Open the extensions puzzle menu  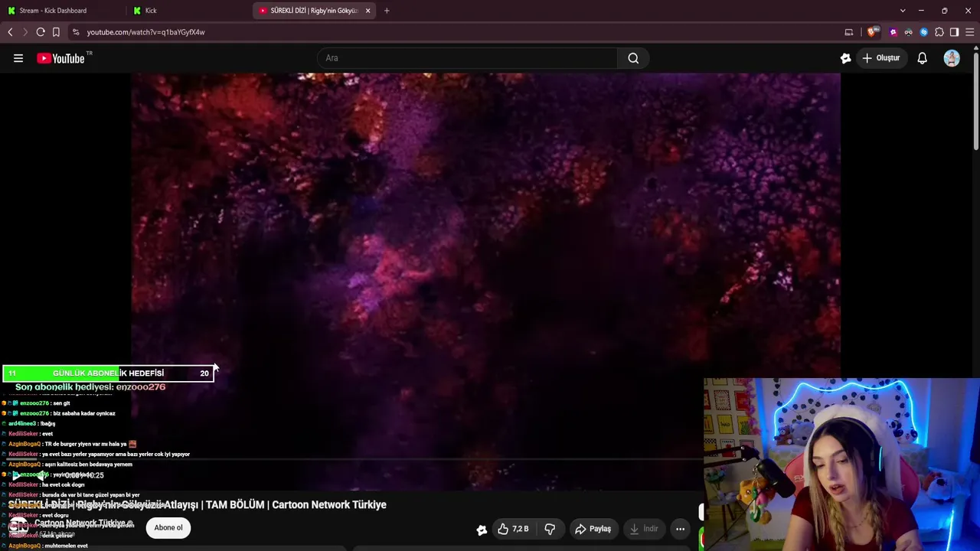tap(939, 32)
